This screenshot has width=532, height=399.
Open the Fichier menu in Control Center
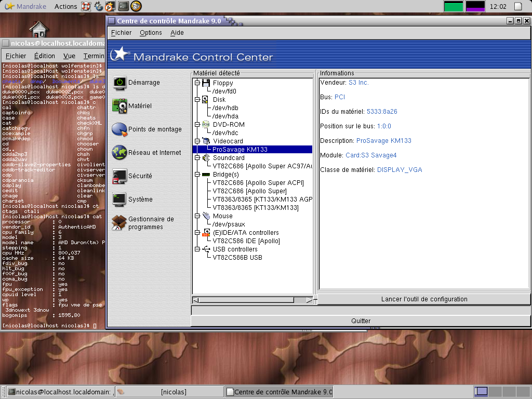click(121, 33)
